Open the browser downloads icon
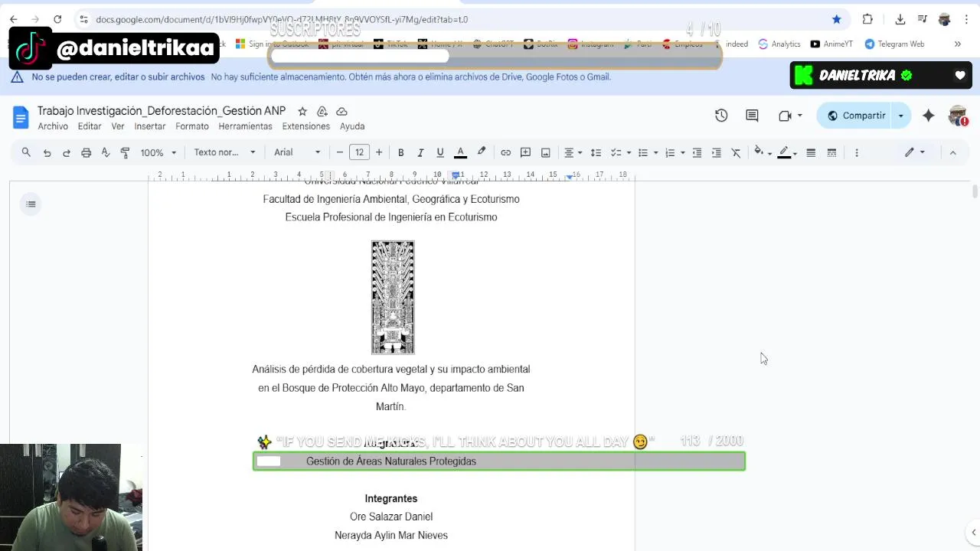980x551 pixels. (x=900, y=19)
